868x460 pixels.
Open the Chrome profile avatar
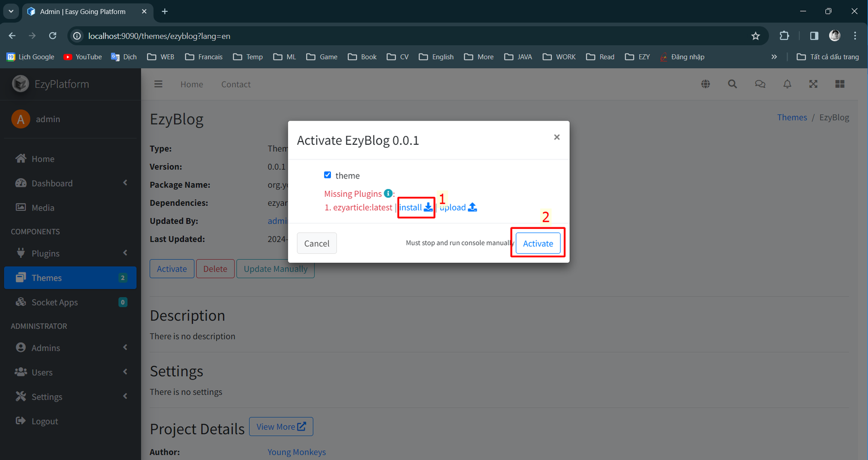pyautogui.click(x=835, y=36)
